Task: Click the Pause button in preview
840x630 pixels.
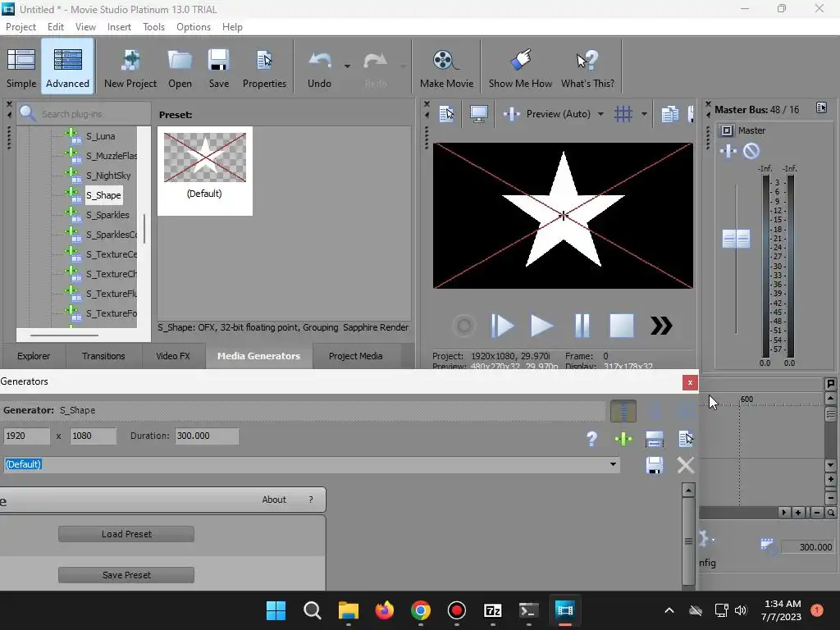Action: 582,326
